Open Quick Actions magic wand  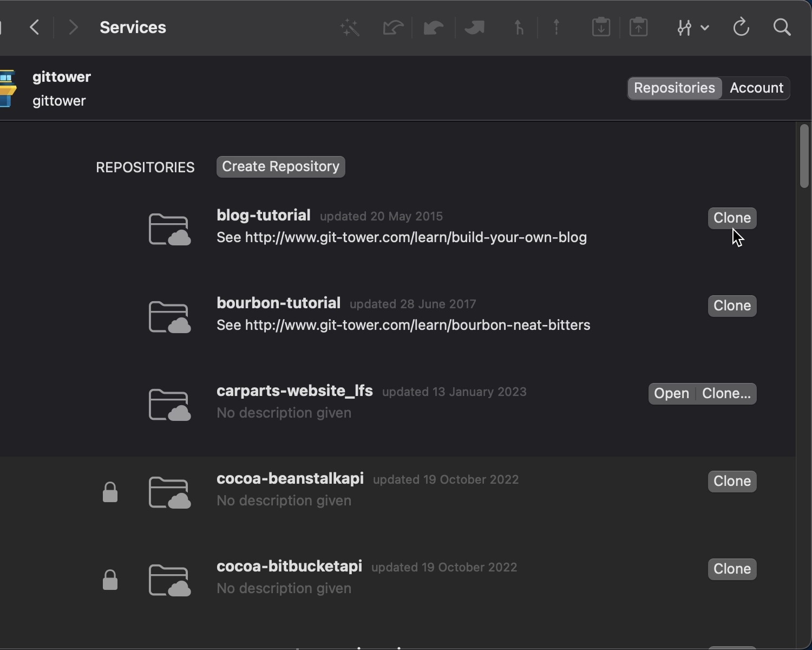tap(350, 27)
